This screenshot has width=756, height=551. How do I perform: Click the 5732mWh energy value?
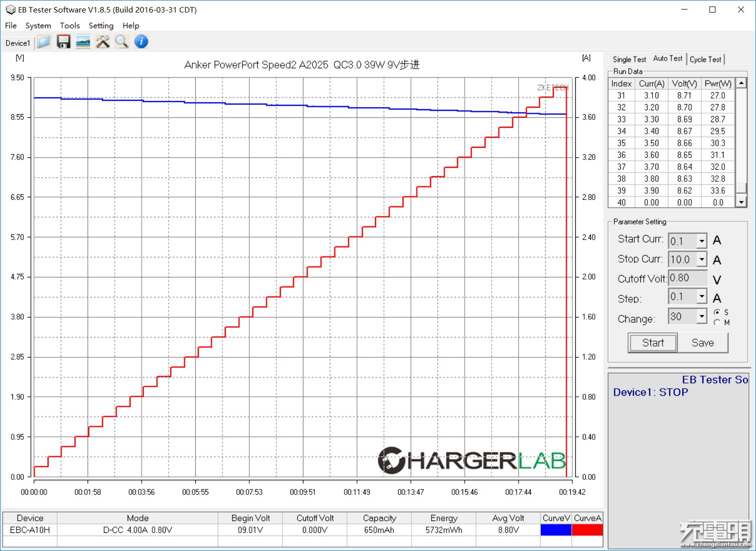444,529
